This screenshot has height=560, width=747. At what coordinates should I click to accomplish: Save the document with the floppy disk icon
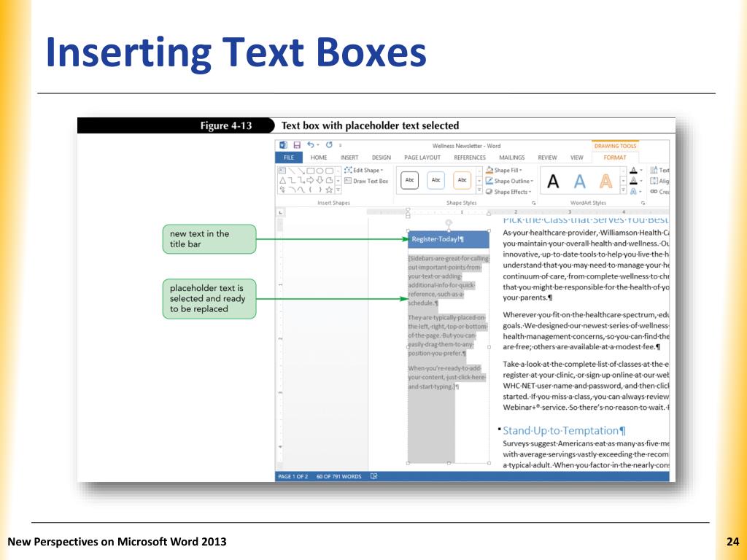pos(297,145)
